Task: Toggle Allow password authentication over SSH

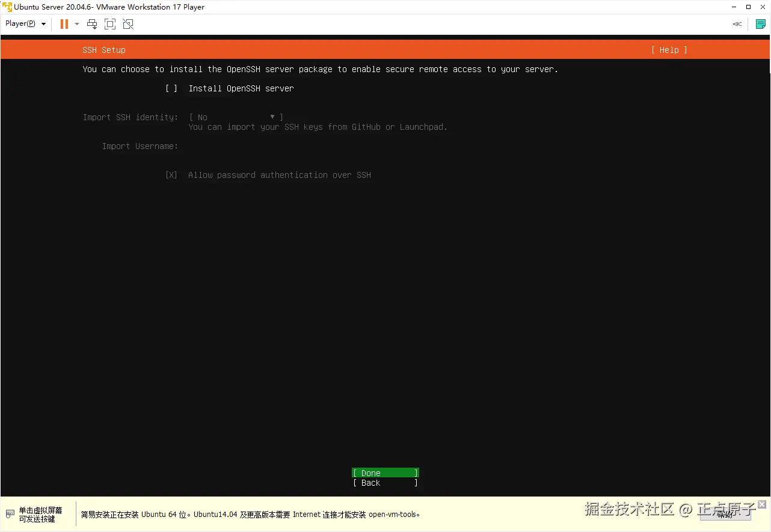Action: click(x=171, y=175)
